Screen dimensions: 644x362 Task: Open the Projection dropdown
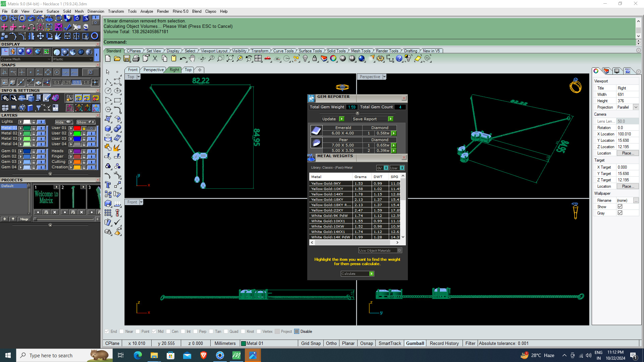636,107
